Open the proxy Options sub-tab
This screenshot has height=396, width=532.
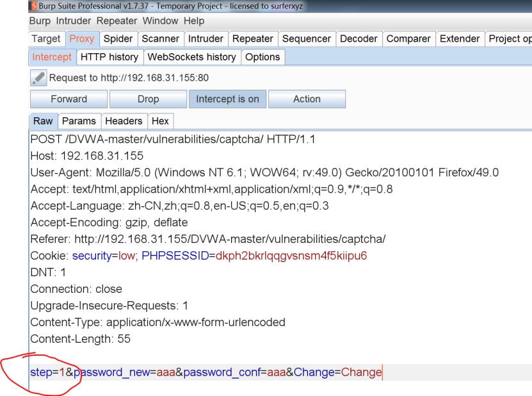tap(262, 57)
